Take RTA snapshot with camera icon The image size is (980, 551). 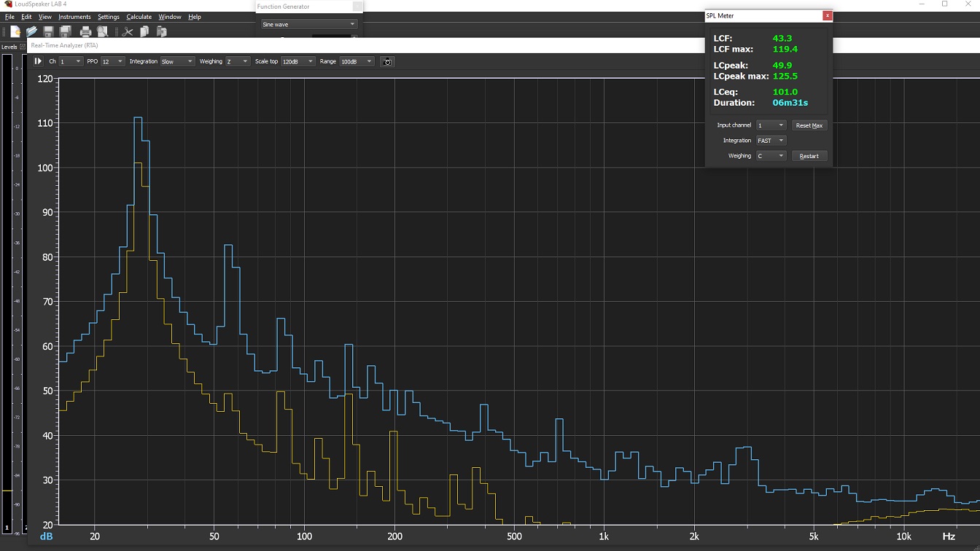tap(387, 62)
